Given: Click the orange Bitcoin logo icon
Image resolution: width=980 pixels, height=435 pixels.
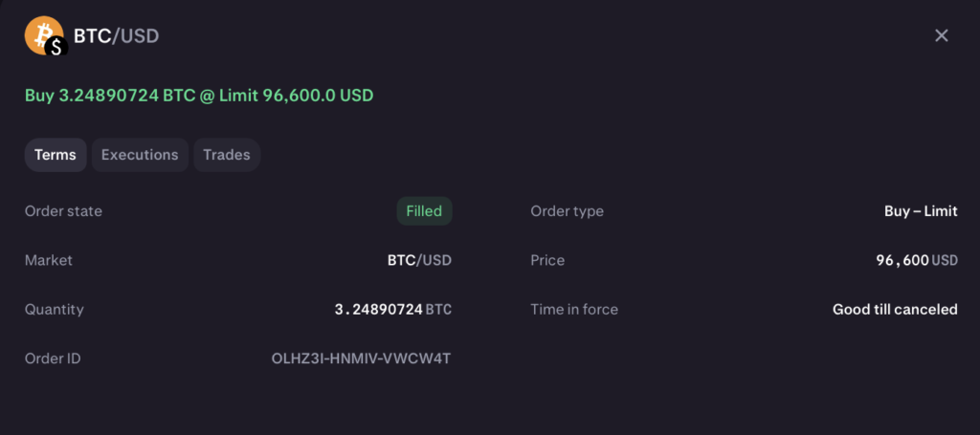Looking at the screenshot, I should point(44,35).
